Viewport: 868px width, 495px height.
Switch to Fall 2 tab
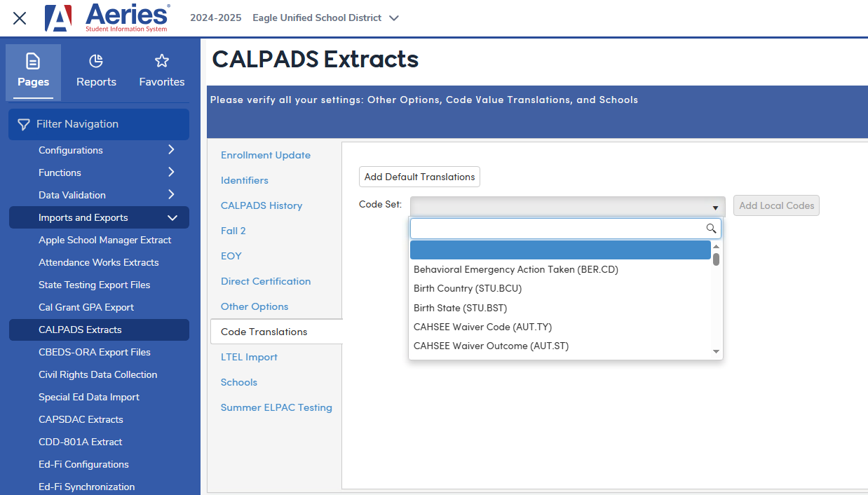[x=233, y=231]
